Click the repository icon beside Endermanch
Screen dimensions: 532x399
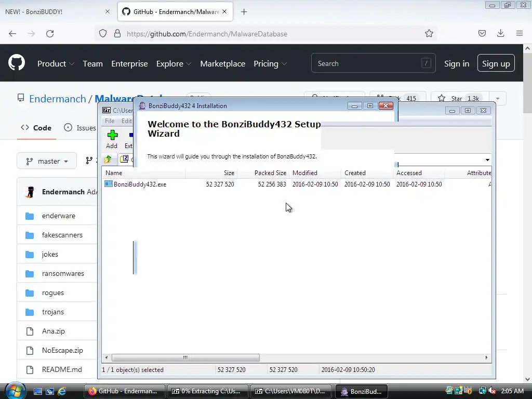coord(21,98)
